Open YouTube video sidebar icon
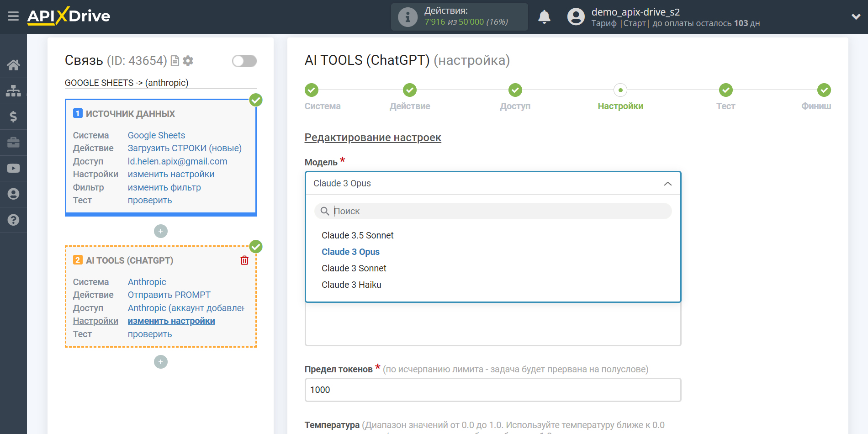 pyautogui.click(x=13, y=168)
